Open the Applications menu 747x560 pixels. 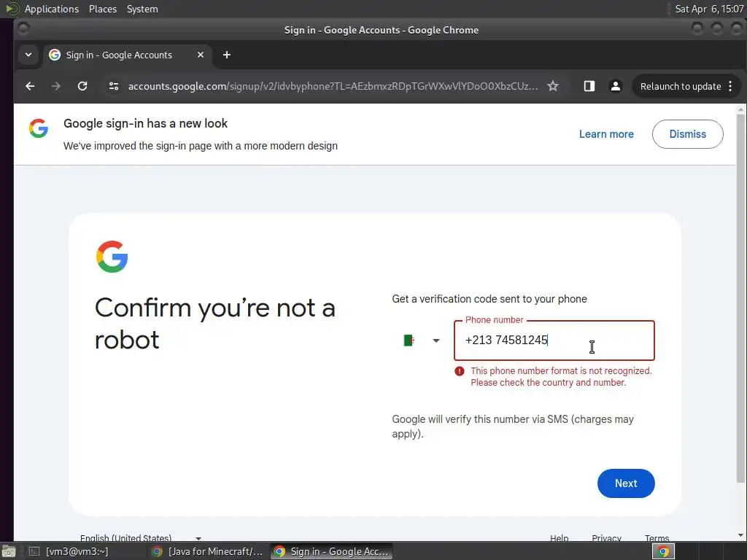[x=52, y=9]
